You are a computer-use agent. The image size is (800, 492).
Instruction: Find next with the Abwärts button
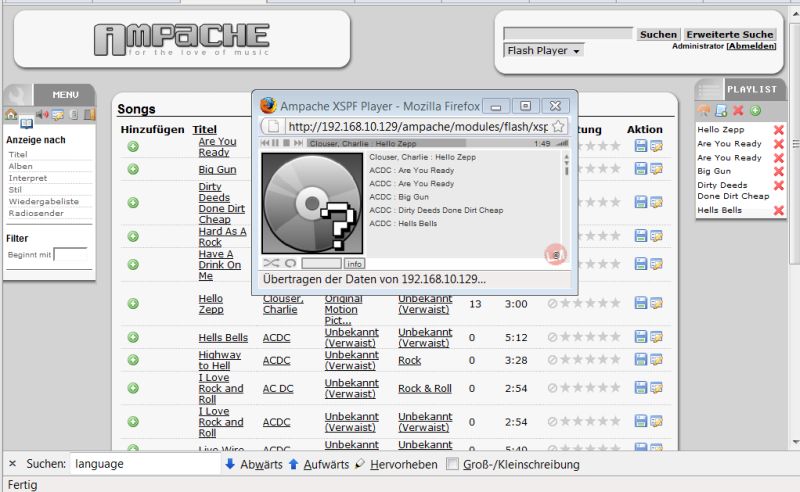[x=254, y=464]
